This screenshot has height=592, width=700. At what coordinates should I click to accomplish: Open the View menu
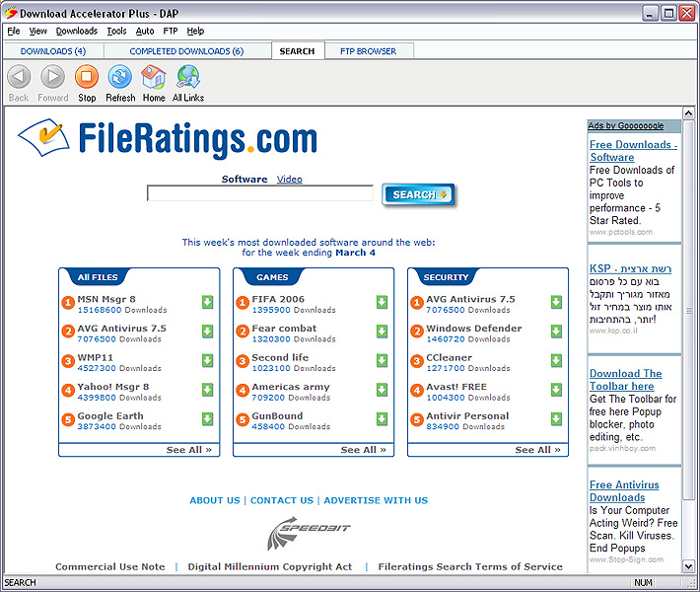[37, 31]
